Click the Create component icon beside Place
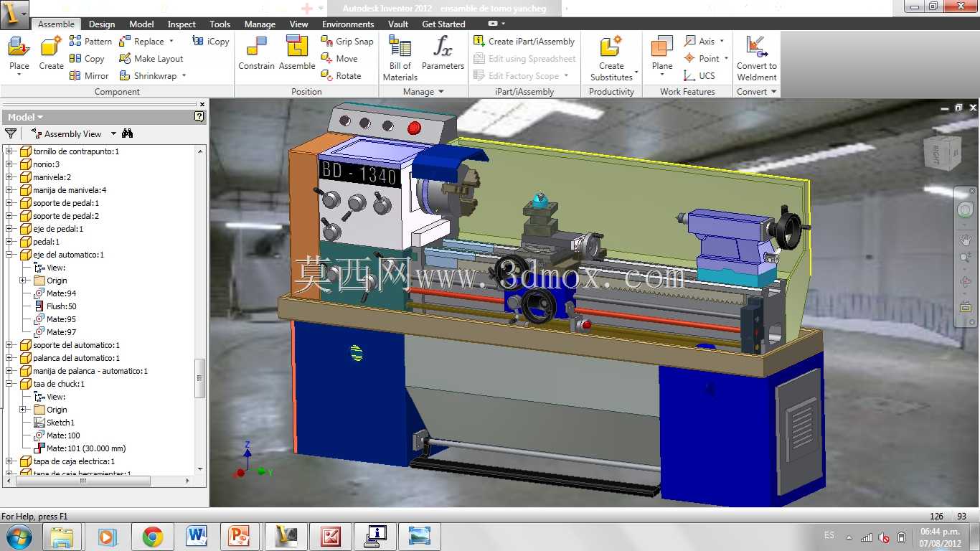The height and width of the screenshot is (551, 980). point(51,55)
